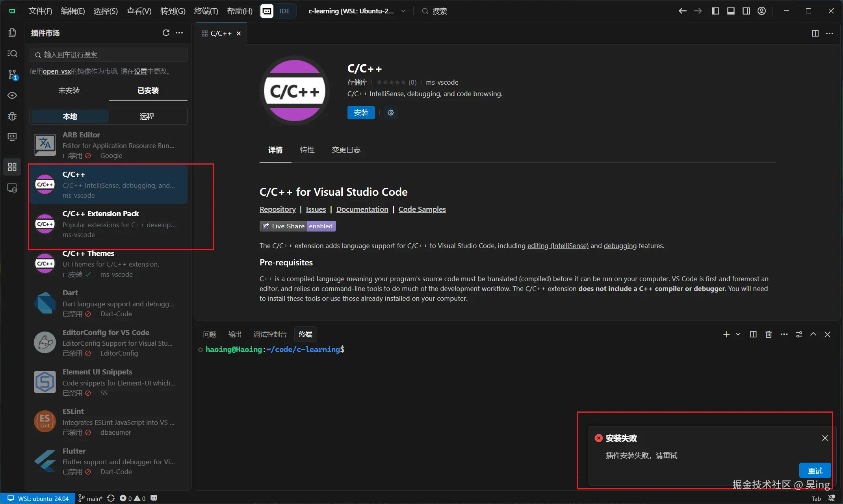Image resolution: width=843 pixels, height=504 pixels.
Task: Expand the c-learning workspace dropdown
Action: [403, 11]
